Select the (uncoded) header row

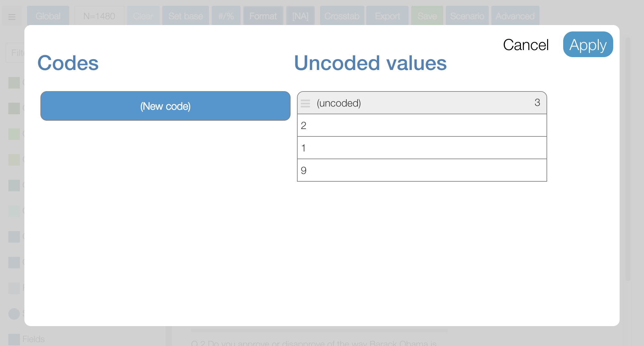(x=421, y=103)
